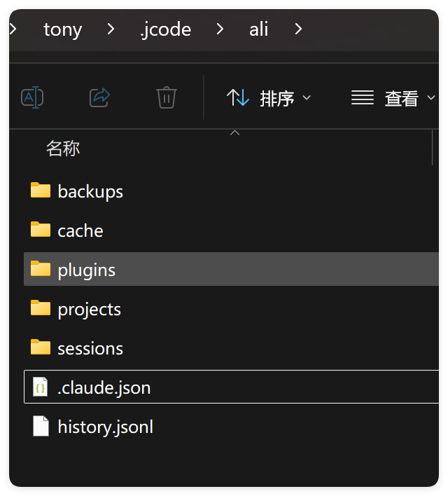Screen dimensions: 448x496
Task: Click the .claude.json file icon
Action: [x=41, y=387]
